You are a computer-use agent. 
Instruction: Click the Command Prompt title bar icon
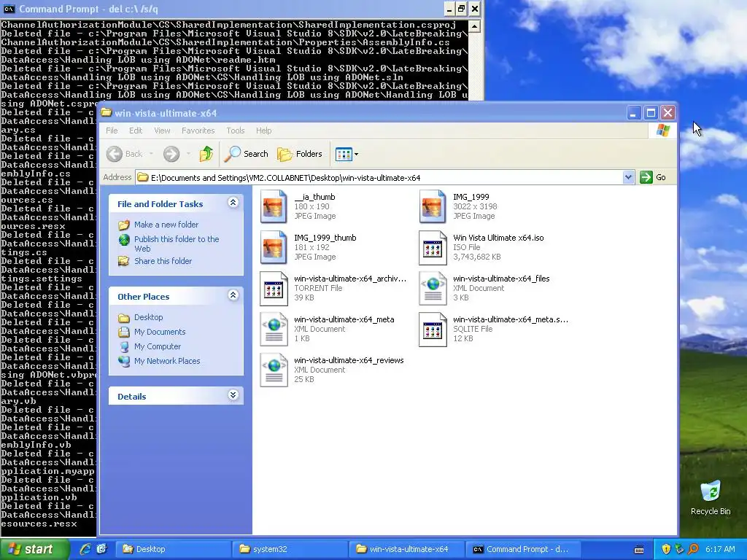9,9
